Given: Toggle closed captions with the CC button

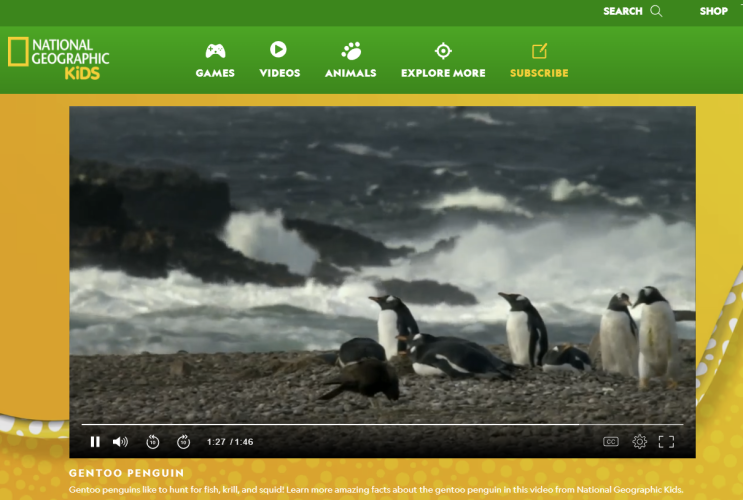Looking at the screenshot, I should (x=611, y=442).
